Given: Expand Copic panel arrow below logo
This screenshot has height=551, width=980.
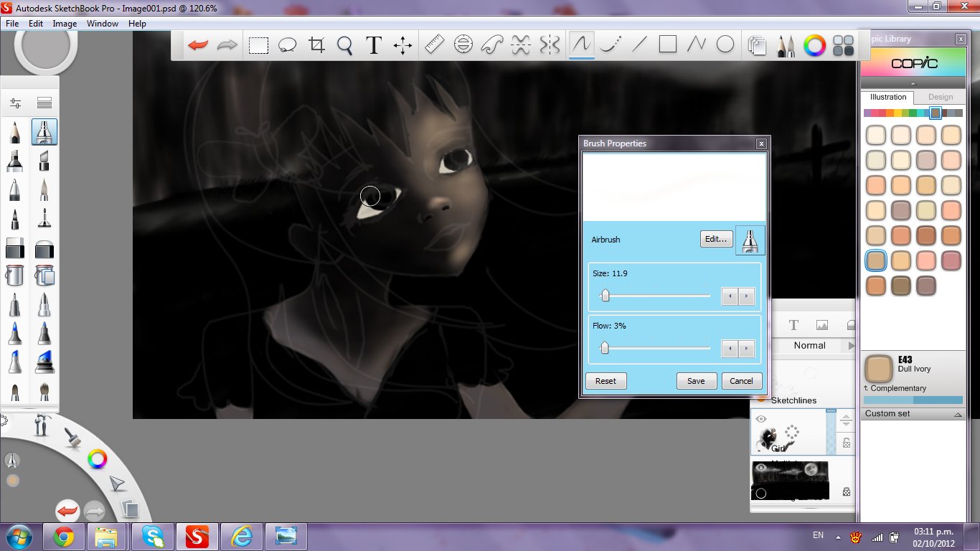Looking at the screenshot, I should (x=913, y=84).
